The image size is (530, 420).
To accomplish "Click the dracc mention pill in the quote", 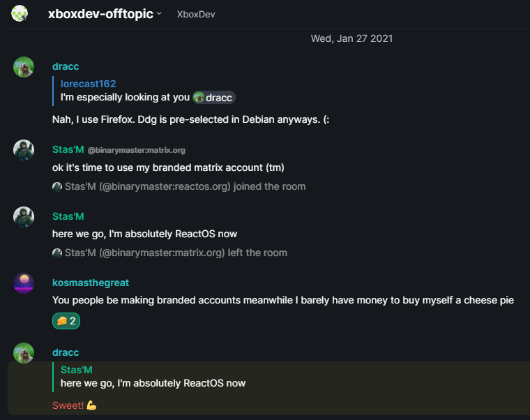I will pos(214,98).
